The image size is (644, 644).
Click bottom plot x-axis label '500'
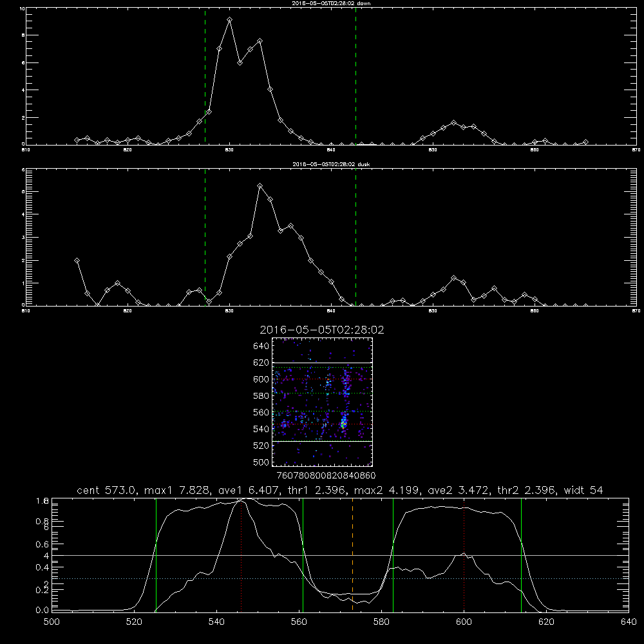52,622
